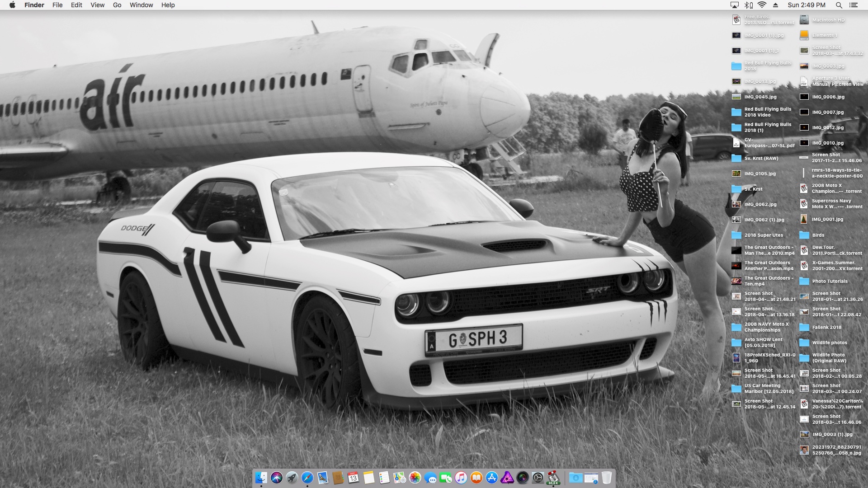Open App Store in Dock

pyautogui.click(x=492, y=478)
